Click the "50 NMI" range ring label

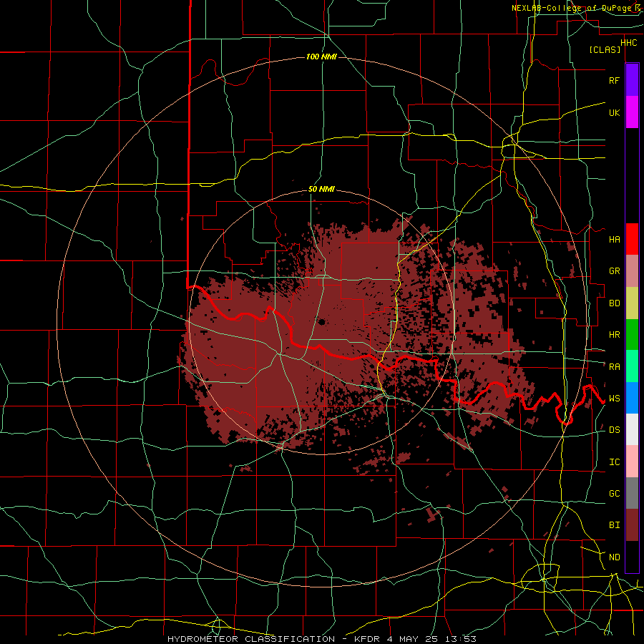[x=321, y=190]
